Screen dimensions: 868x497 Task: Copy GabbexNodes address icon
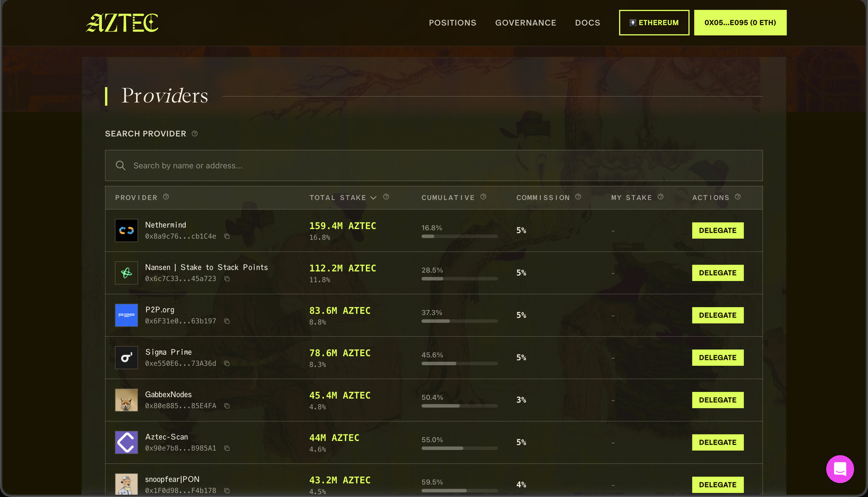(x=227, y=406)
